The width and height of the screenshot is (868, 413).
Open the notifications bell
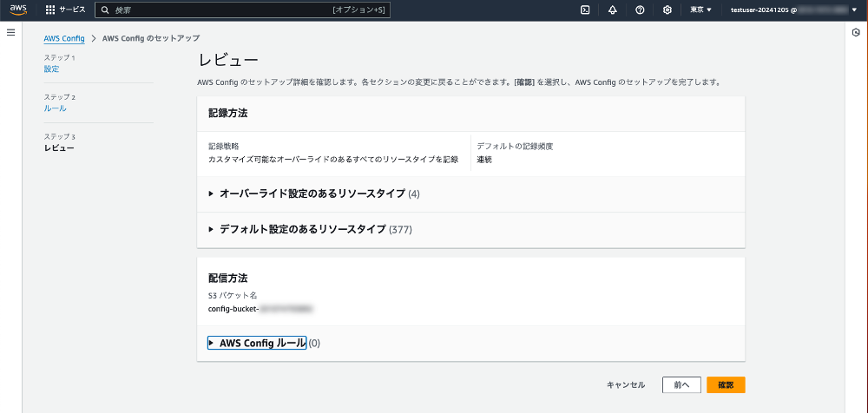click(x=612, y=10)
